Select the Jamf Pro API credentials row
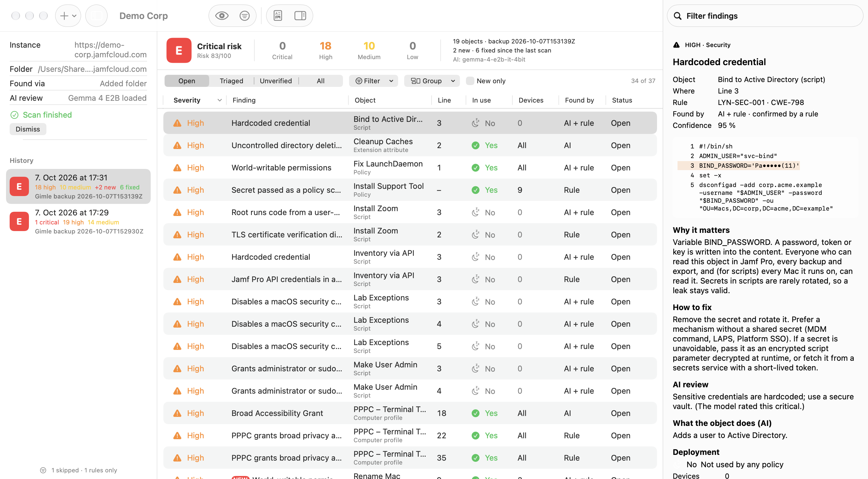This screenshot has width=868, height=479. (410, 279)
